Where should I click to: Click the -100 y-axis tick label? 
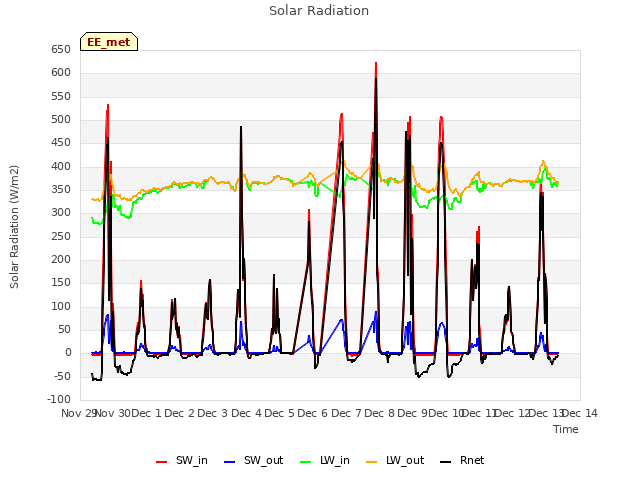coord(59,400)
